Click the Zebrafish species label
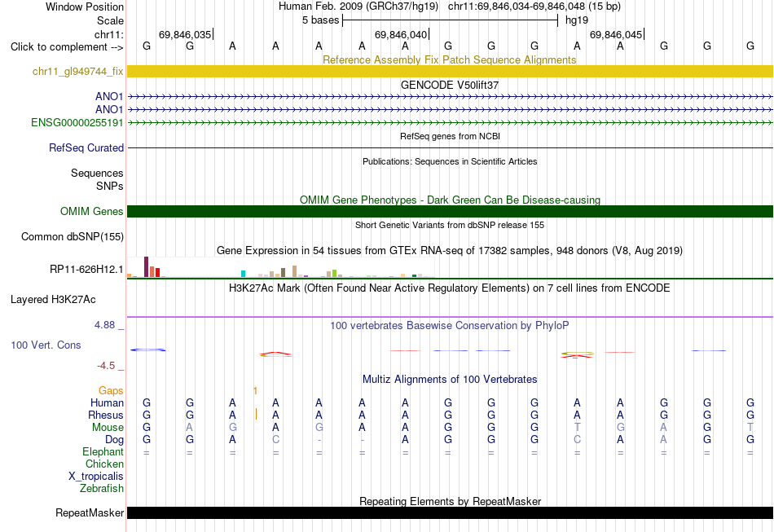The width and height of the screenshot is (774, 532). pyautogui.click(x=102, y=488)
